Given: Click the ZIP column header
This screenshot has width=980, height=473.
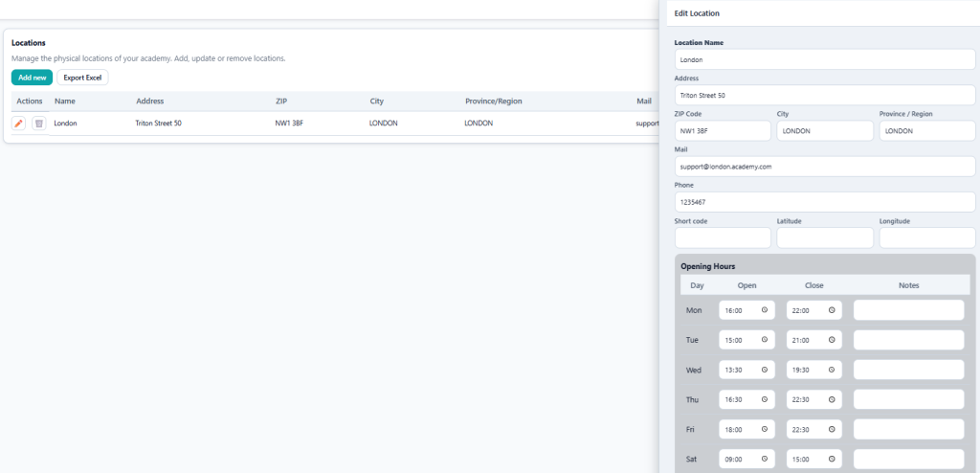Looking at the screenshot, I should pos(281,101).
